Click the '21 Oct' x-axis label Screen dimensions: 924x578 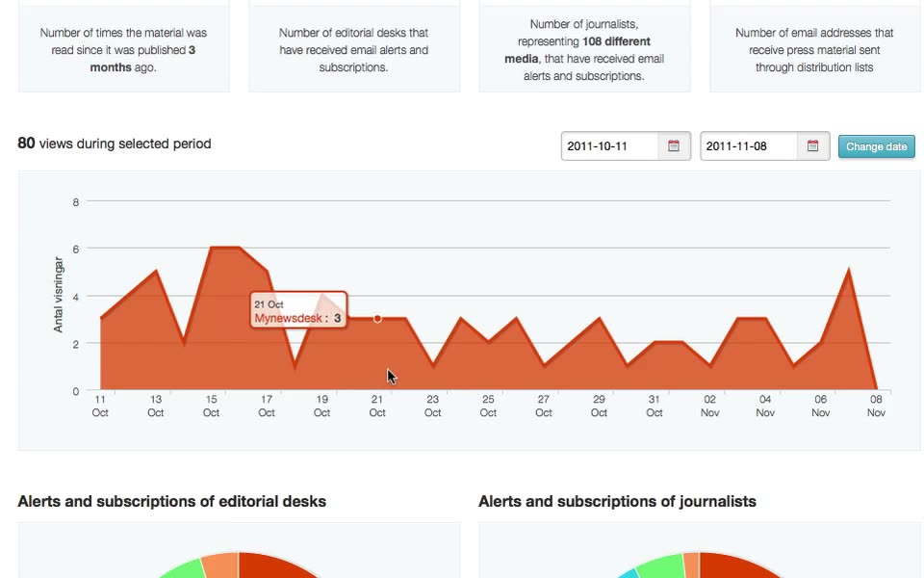377,406
